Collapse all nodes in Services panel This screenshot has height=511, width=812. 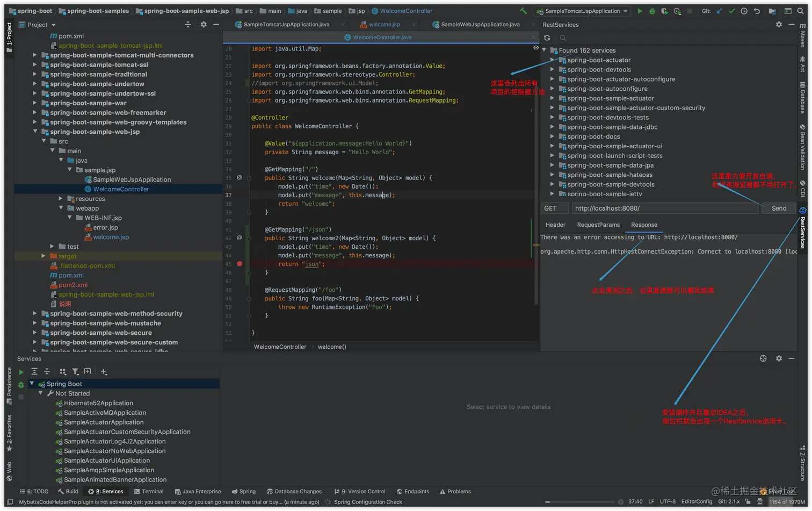[x=47, y=371]
